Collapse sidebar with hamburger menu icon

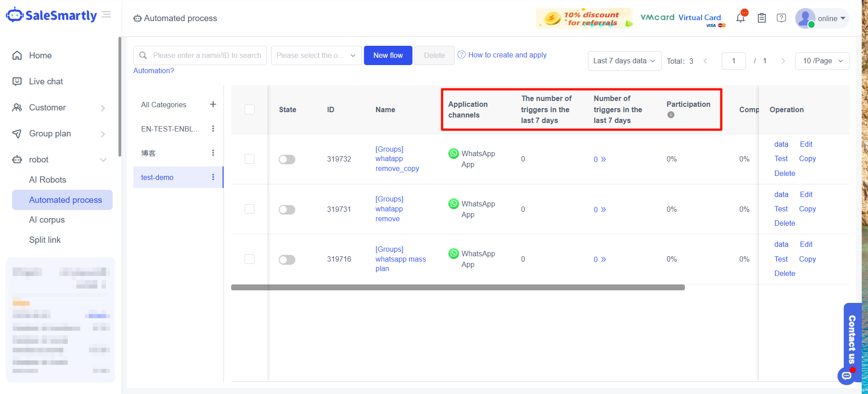coord(106,15)
